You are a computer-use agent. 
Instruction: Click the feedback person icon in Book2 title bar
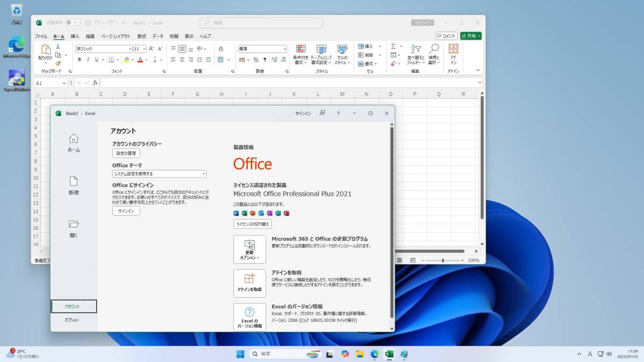322,113
